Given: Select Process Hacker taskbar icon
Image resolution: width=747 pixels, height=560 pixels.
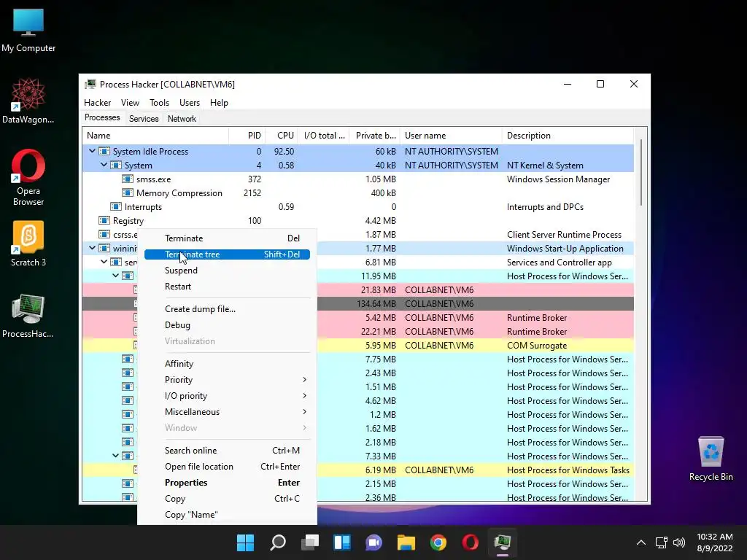Looking at the screenshot, I should (503, 542).
